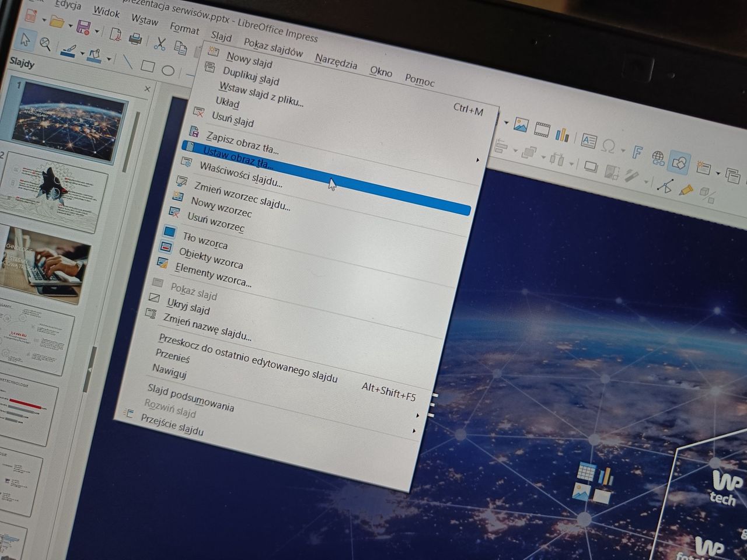Select the Fontwork icon
Viewport: 747px width, 560px height.
[x=638, y=153]
